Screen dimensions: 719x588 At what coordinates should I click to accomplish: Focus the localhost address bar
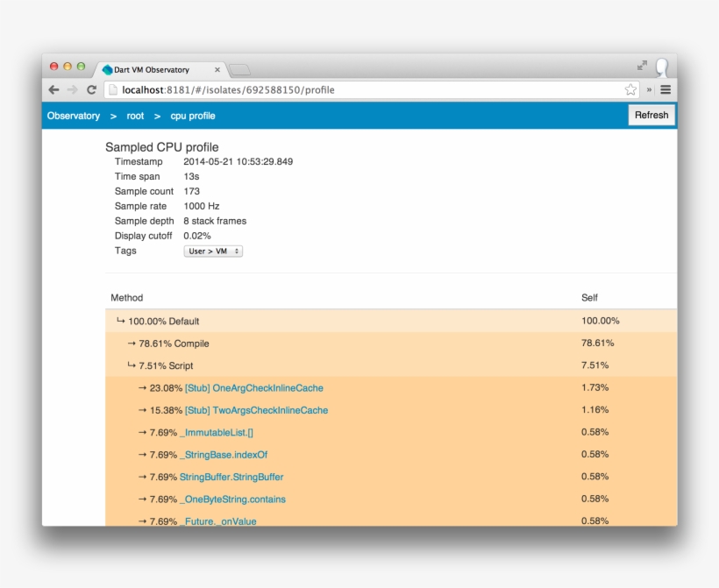[x=351, y=89]
